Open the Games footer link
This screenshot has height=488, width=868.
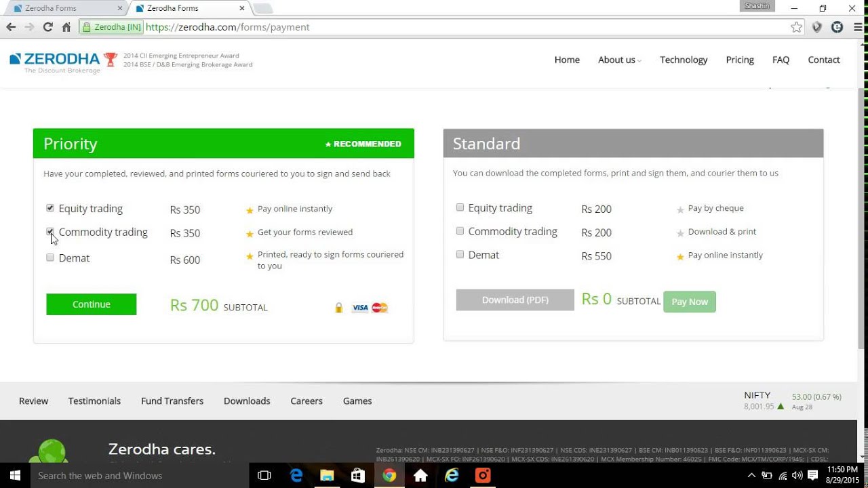coord(357,401)
